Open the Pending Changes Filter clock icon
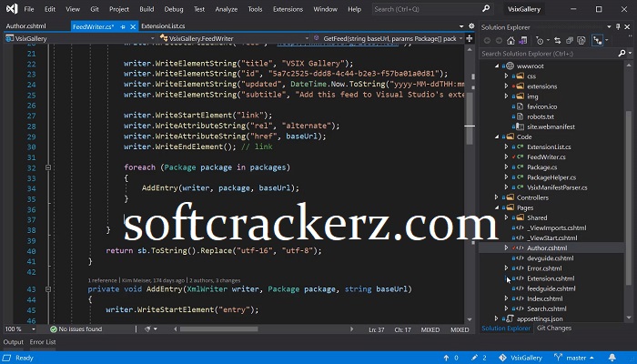 (540, 40)
